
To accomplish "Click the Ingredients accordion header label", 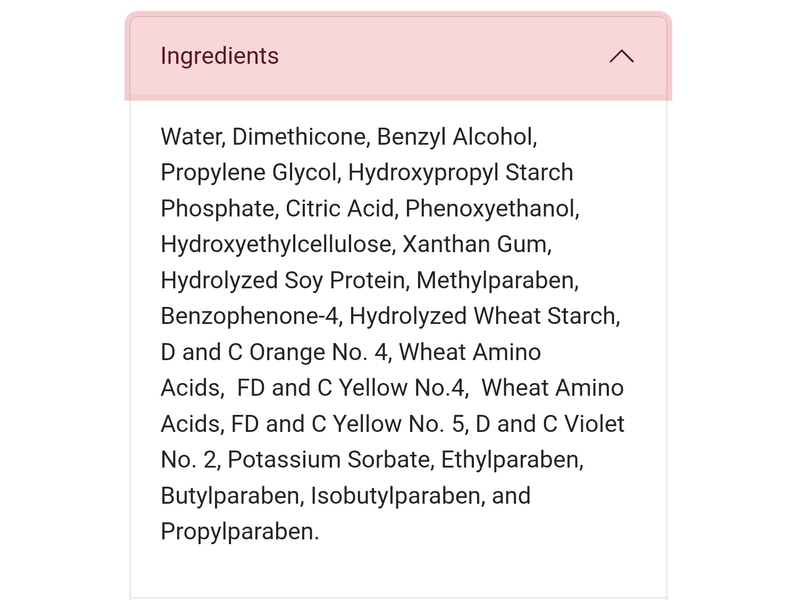I will point(219,56).
